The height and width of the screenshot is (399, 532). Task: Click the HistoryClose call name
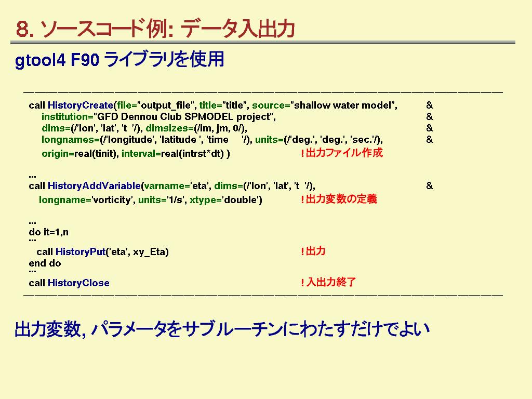[x=78, y=283]
